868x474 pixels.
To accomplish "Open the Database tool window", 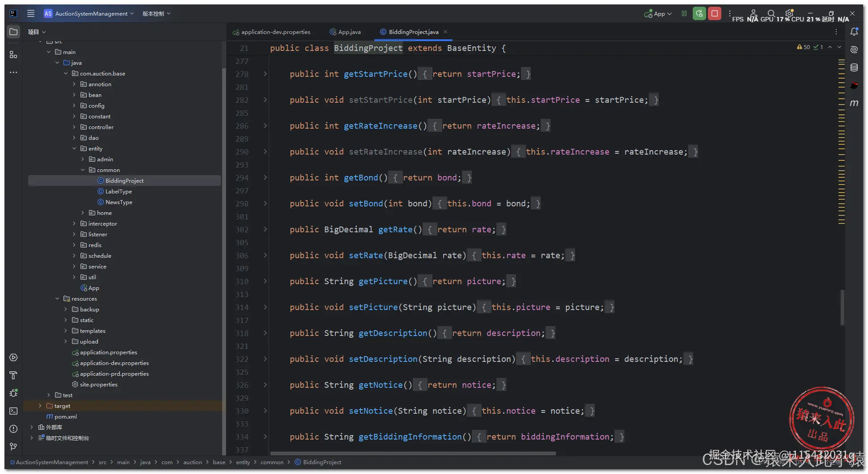I will click(854, 67).
